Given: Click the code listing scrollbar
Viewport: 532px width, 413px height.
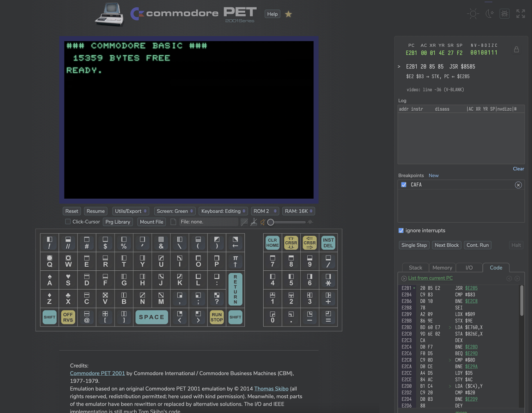Looking at the screenshot, I should pos(522,301).
